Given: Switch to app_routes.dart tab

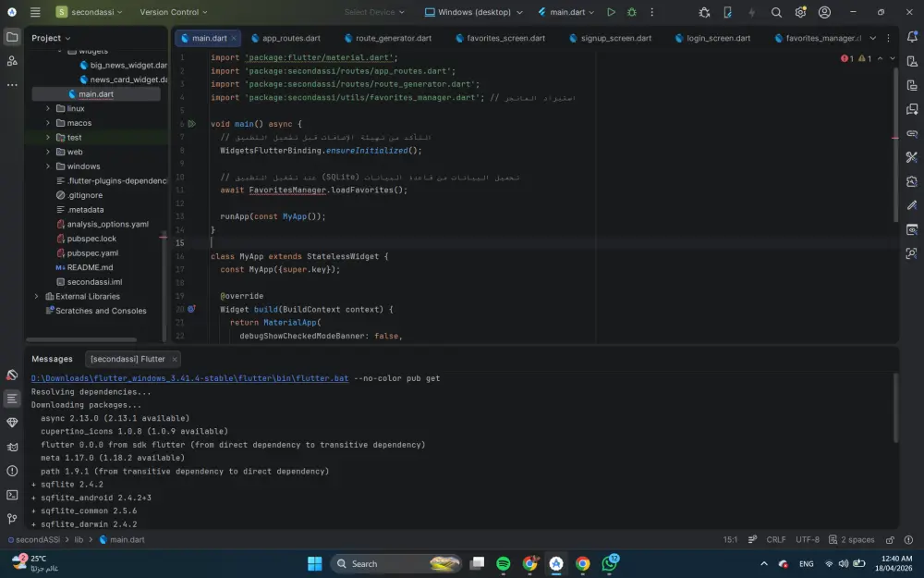Looking at the screenshot, I should tap(286, 38).
